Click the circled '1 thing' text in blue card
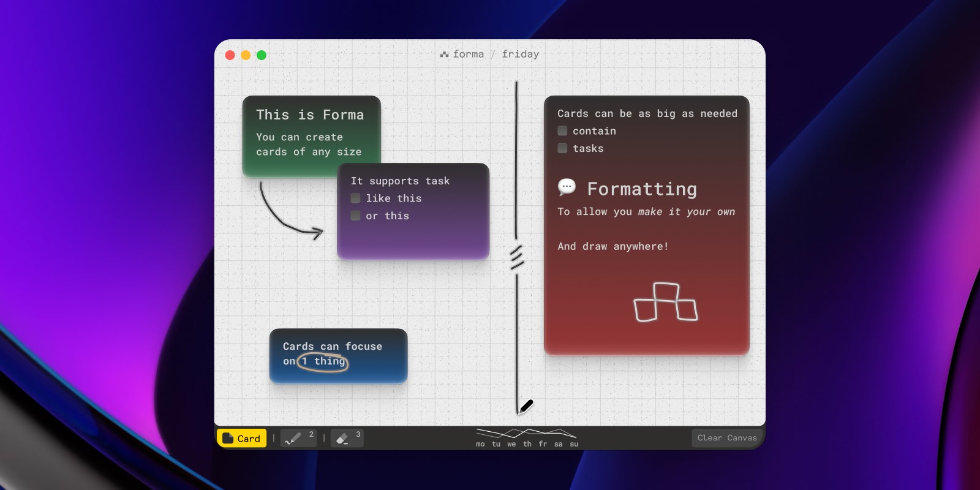 (x=323, y=361)
